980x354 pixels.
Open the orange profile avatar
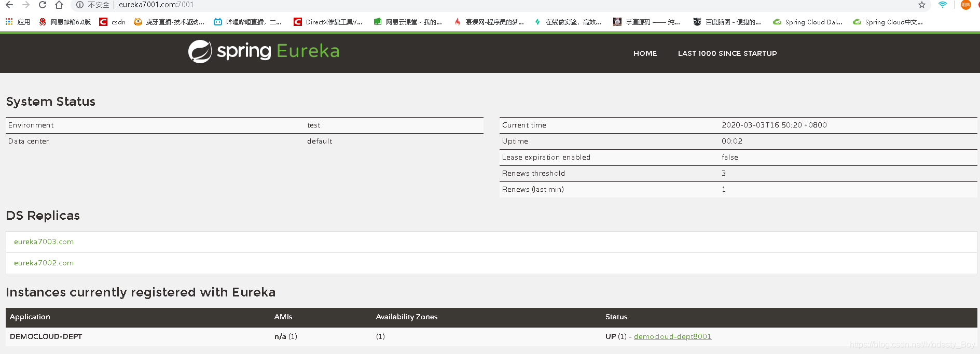pos(965,5)
